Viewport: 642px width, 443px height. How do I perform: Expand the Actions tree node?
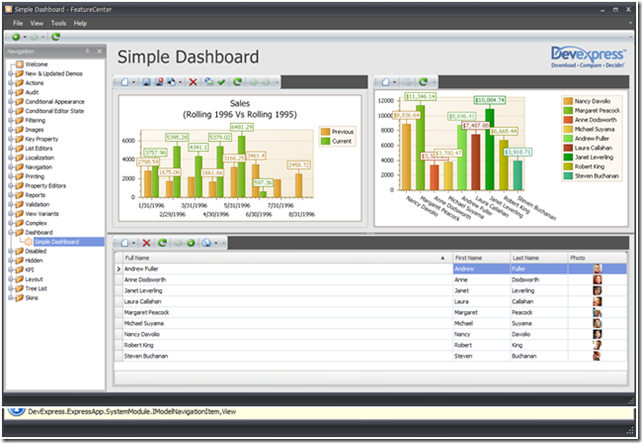pyautogui.click(x=11, y=83)
